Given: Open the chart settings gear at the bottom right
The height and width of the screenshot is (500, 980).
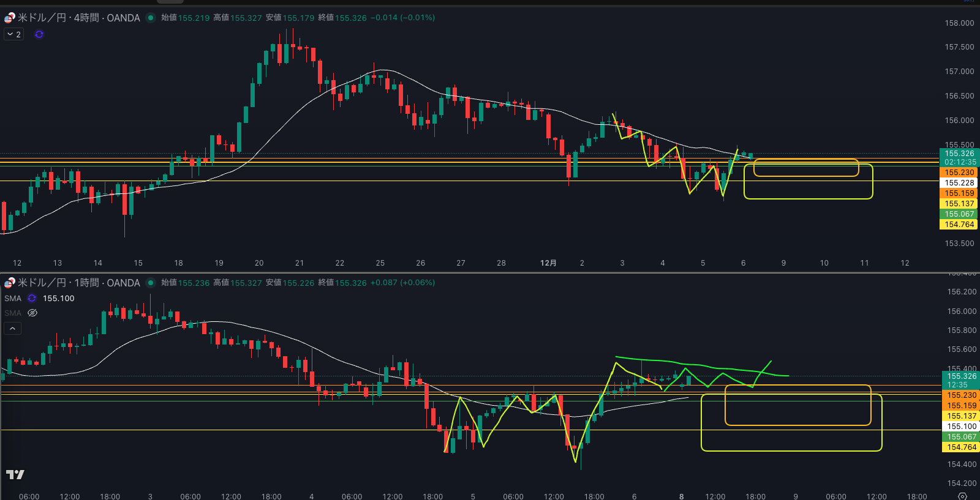Looking at the screenshot, I should click(x=962, y=496).
